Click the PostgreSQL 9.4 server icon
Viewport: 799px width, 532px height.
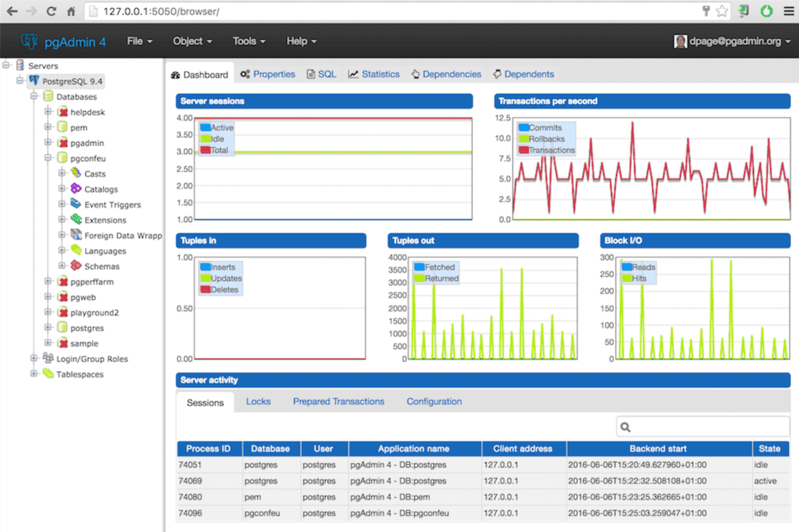(34, 81)
